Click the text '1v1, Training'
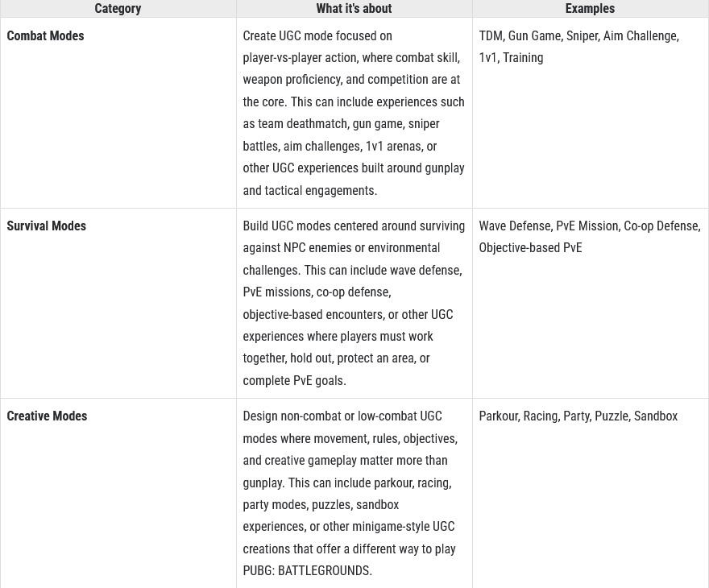 pyautogui.click(x=511, y=57)
